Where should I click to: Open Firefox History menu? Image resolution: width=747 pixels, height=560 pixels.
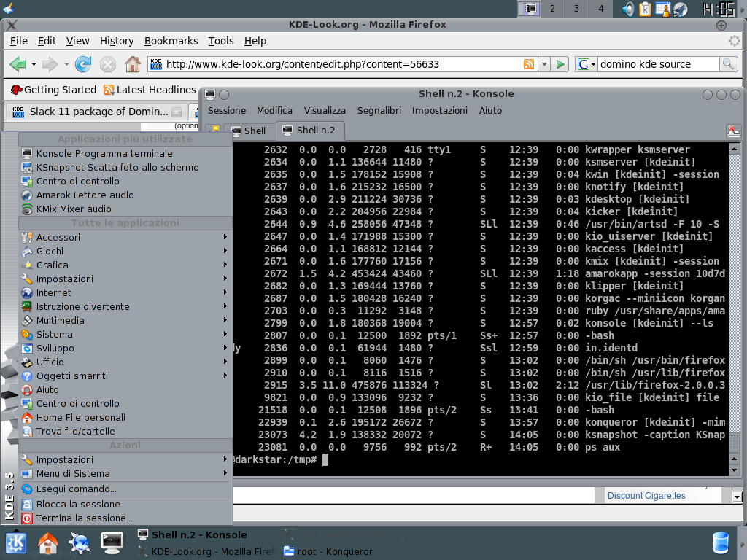117,41
